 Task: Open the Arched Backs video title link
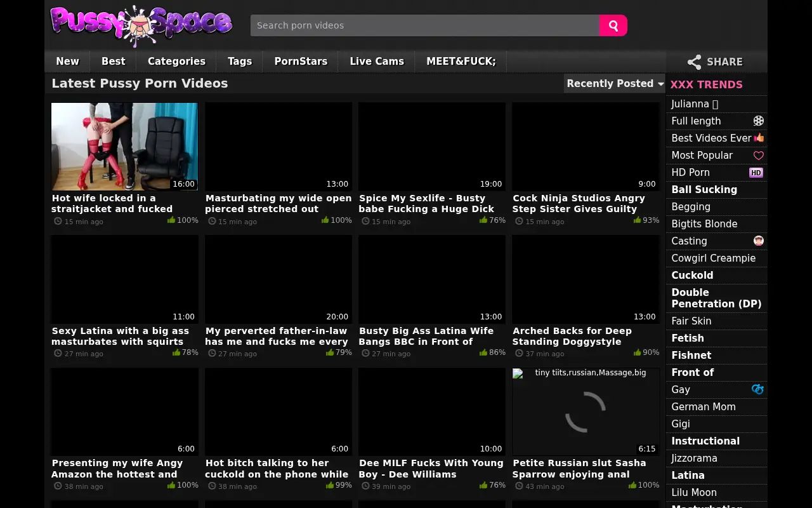point(572,336)
